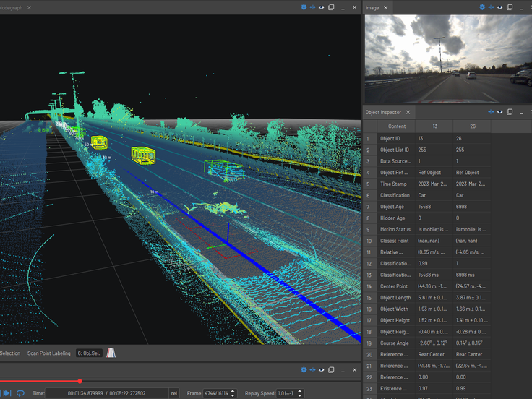Click the camera image thumbnail of the road
Viewport: 532px width, 399px height.
point(448,59)
